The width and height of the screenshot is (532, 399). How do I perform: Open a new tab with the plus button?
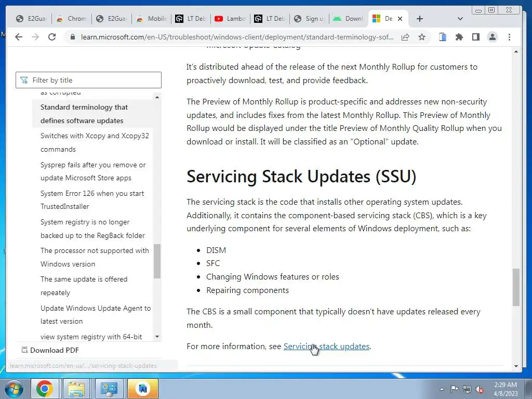420,19
